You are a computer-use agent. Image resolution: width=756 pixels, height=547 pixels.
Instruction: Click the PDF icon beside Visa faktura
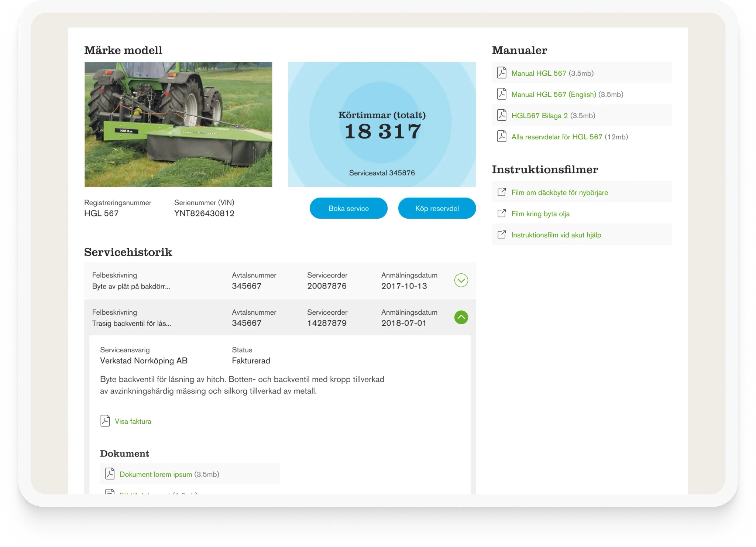(105, 421)
